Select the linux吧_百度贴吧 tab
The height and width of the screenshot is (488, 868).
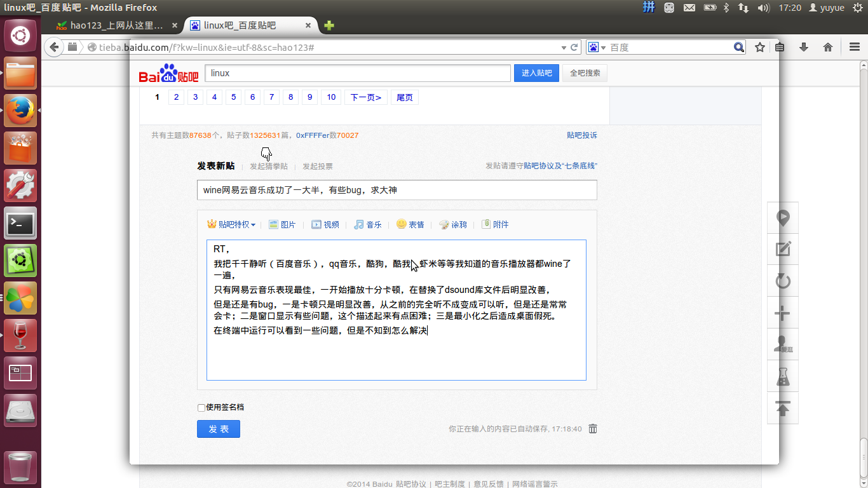[x=250, y=25]
